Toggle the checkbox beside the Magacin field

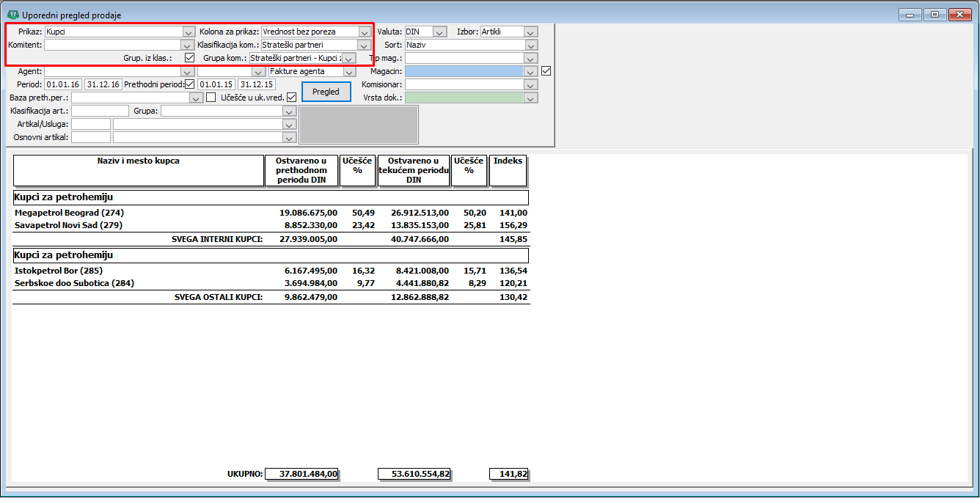click(546, 71)
